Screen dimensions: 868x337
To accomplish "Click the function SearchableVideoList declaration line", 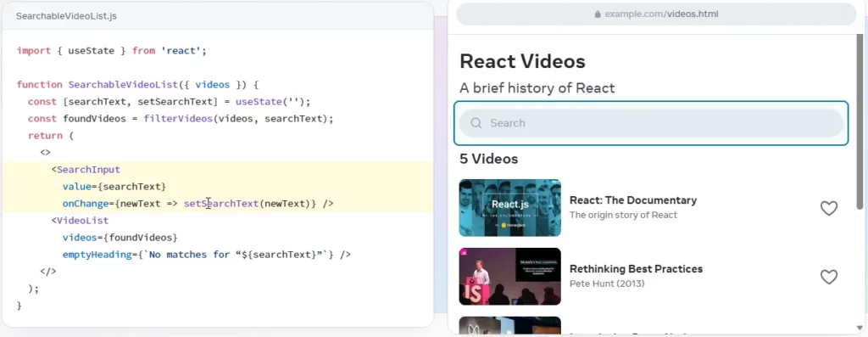I will (x=138, y=85).
